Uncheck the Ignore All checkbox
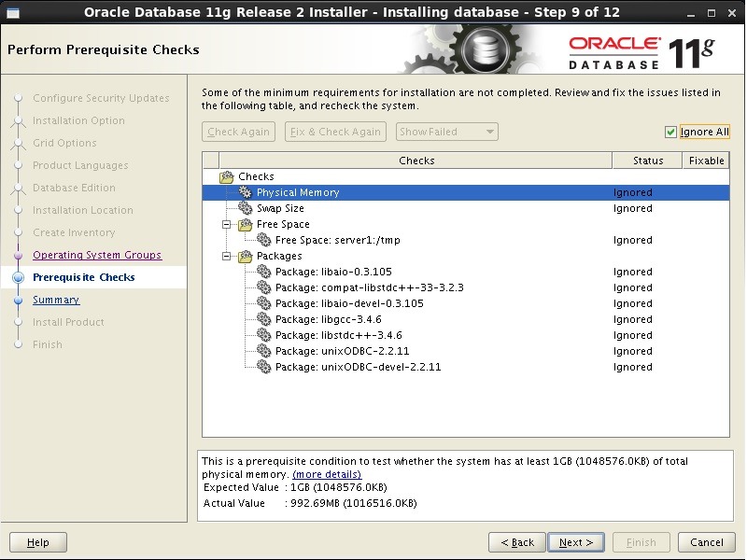 [x=670, y=132]
